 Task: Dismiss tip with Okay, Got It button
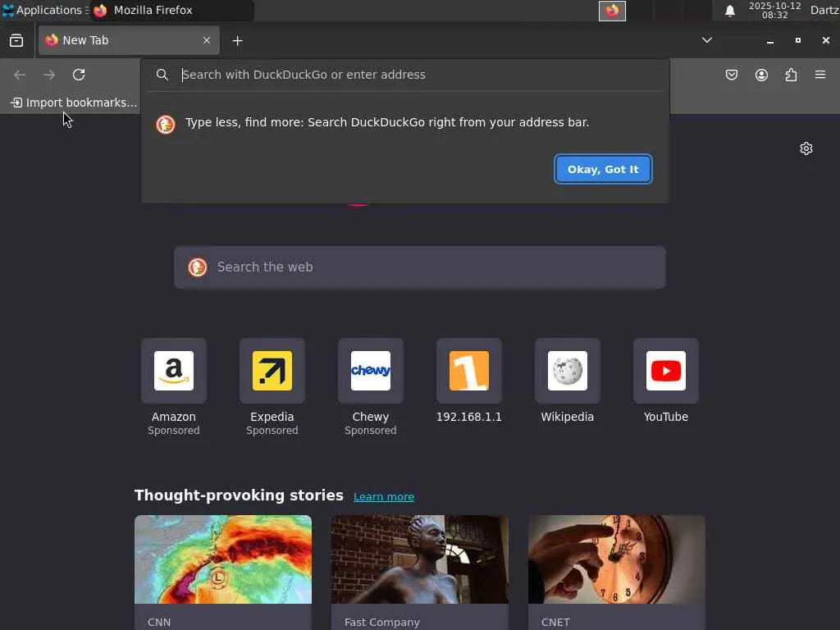tap(603, 169)
